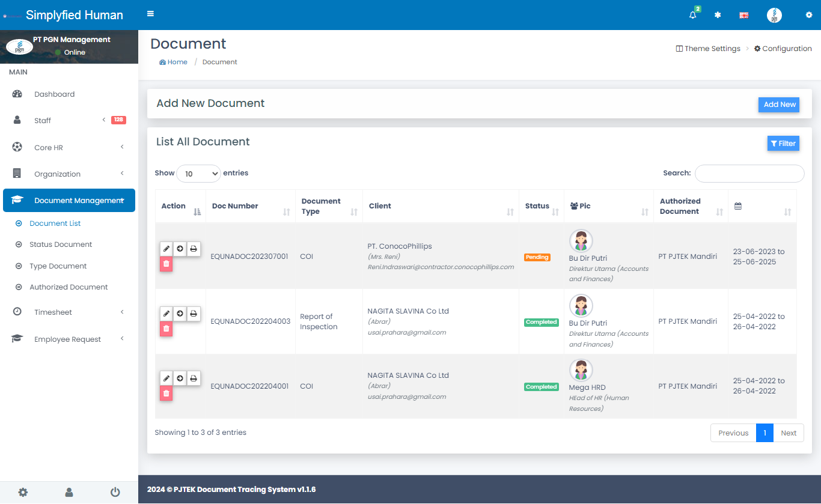Viewport: 821px width, 504px height.
Task: Click the power logout icon at sidebar bottom
Action: click(115, 492)
